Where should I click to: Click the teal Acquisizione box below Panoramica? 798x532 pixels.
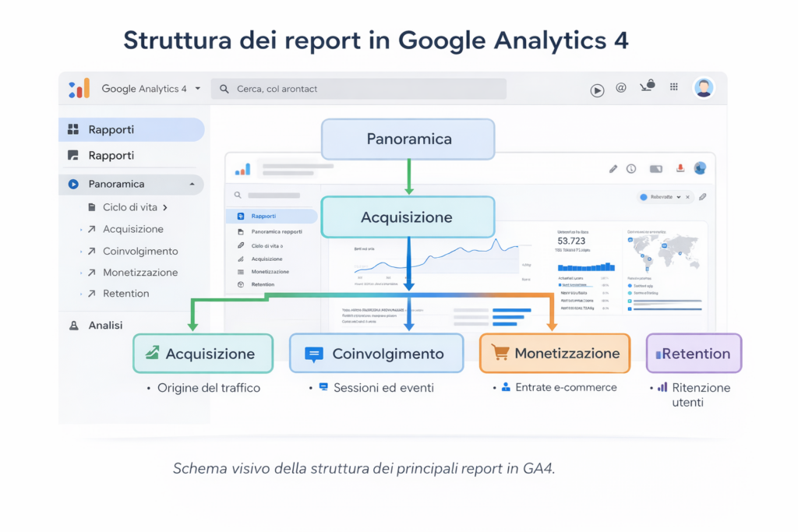point(408,217)
